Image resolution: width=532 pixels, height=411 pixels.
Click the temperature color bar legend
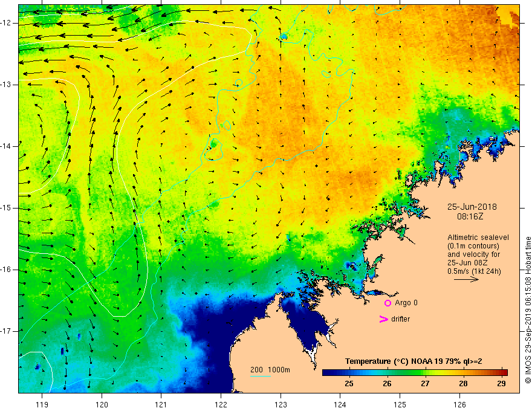coord(415,372)
